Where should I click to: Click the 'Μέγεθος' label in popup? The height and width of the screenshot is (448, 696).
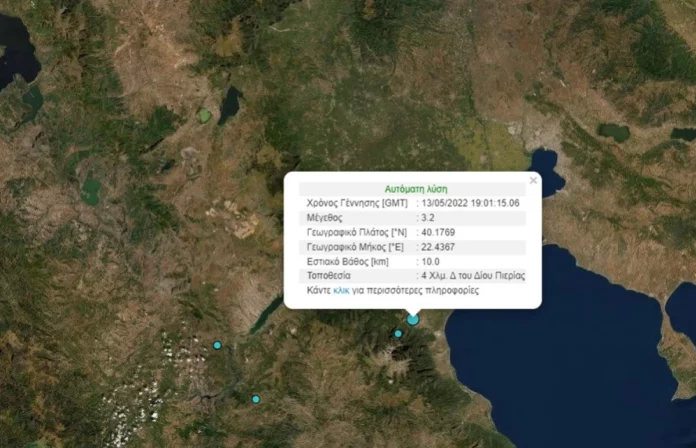point(327,217)
